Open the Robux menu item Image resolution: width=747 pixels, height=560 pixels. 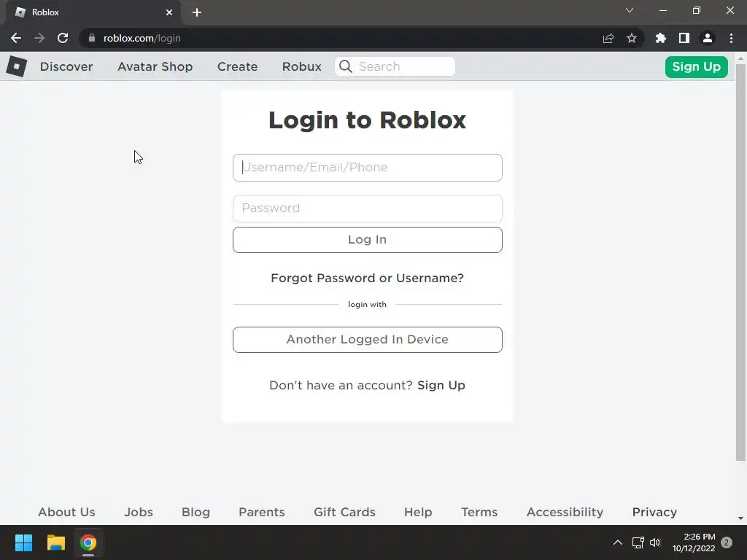pyautogui.click(x=301, y=66)
